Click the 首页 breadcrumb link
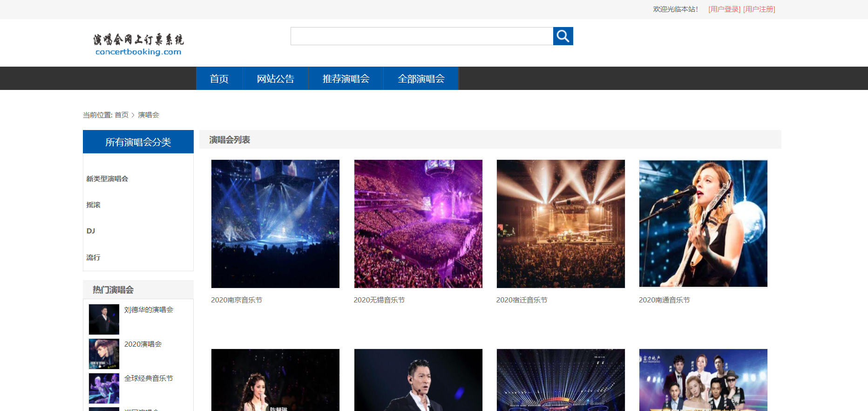 [x=122, y=115]
